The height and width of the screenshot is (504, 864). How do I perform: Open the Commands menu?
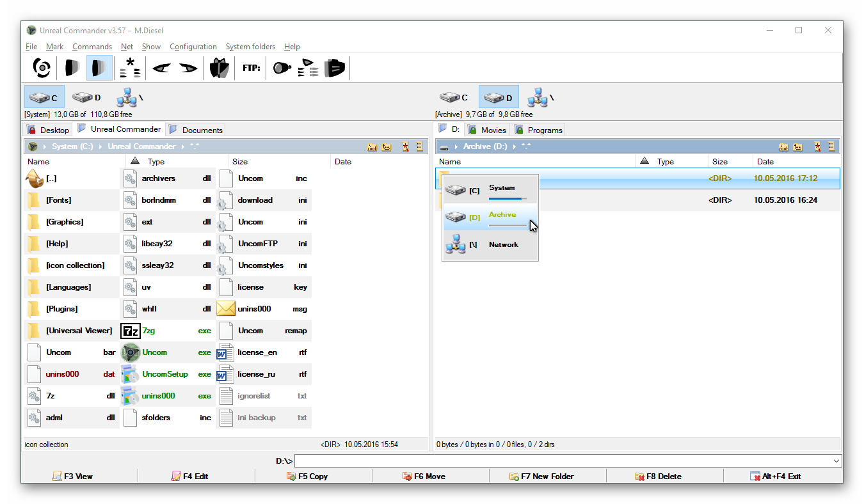pyautogui.click(x=92, y=47)
